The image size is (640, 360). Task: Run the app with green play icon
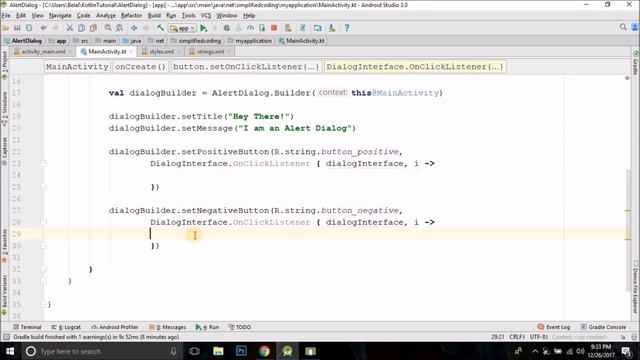(x=204, y=28)
